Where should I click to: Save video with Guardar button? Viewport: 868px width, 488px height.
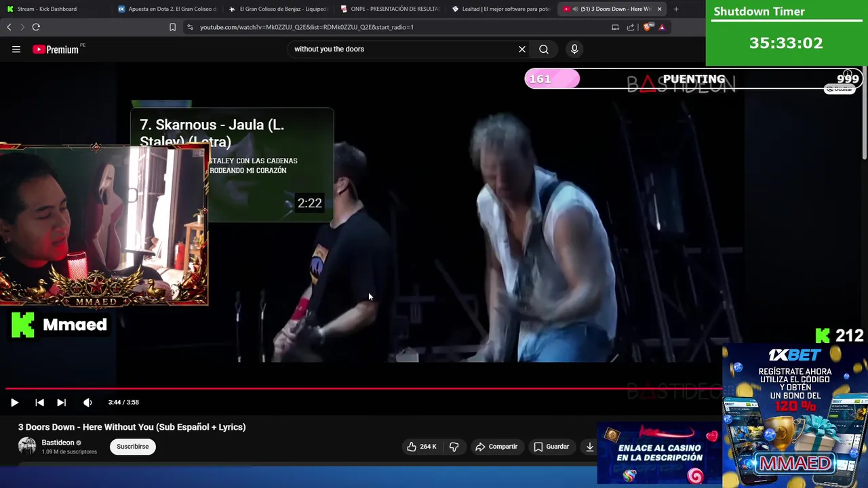(x=551, y=447)
